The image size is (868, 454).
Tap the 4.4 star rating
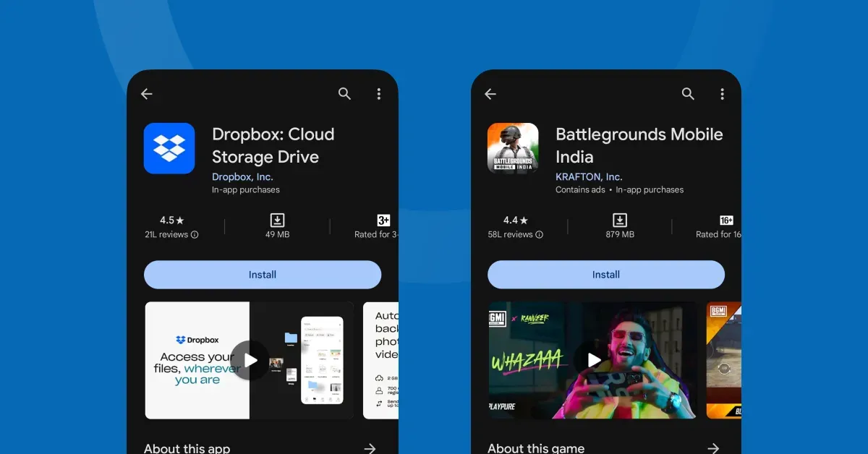pos(516,220)
